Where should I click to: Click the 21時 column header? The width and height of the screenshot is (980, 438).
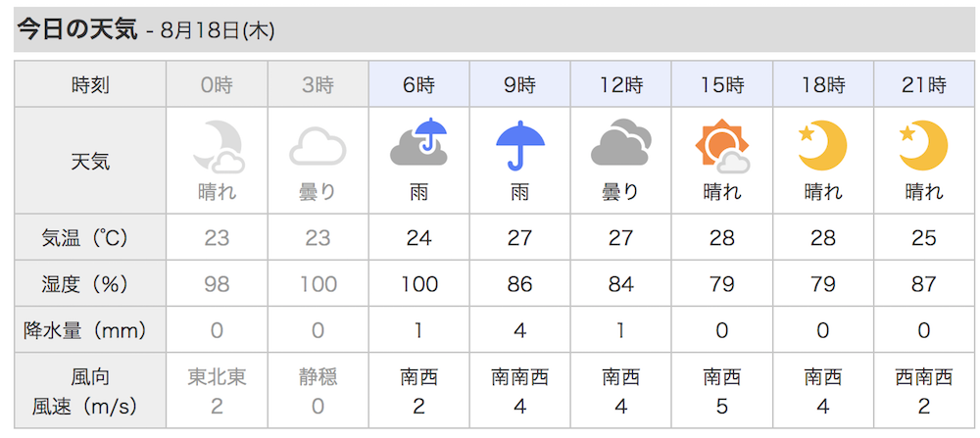pos(924,83)
